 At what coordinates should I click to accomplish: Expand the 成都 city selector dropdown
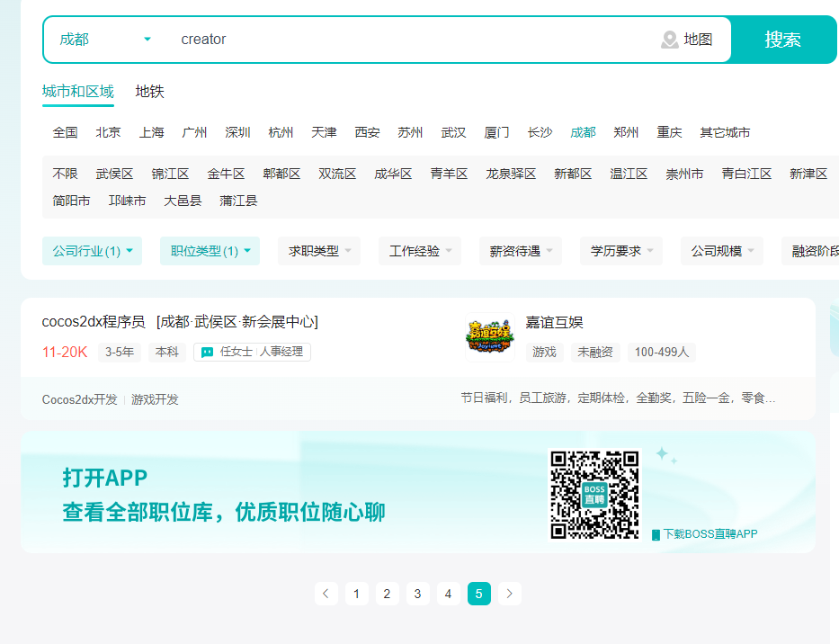click(105, 40)
